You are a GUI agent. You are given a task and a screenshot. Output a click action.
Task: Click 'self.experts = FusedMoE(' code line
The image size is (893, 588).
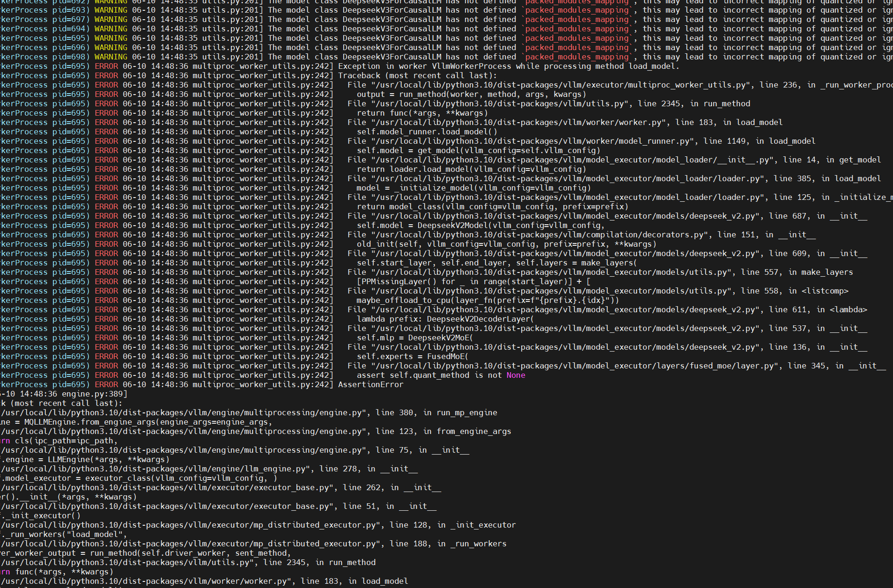click(413, 356)
